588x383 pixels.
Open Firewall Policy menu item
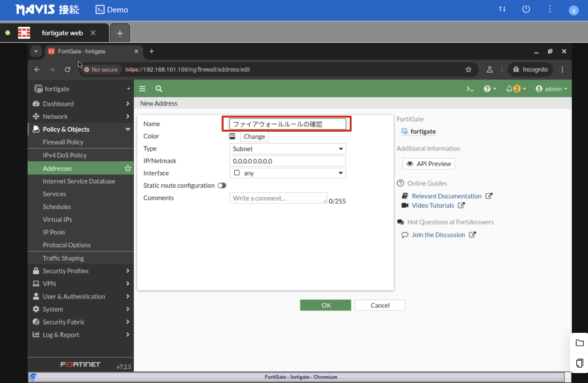[x=63, y=142]
